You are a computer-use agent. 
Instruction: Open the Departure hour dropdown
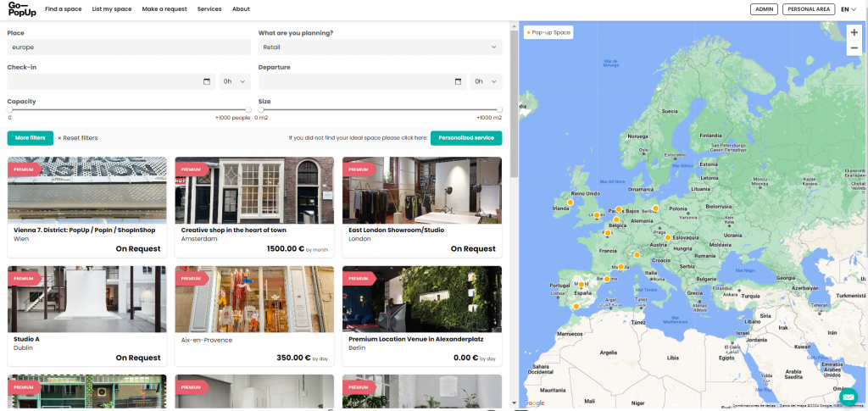click(486, 81)
